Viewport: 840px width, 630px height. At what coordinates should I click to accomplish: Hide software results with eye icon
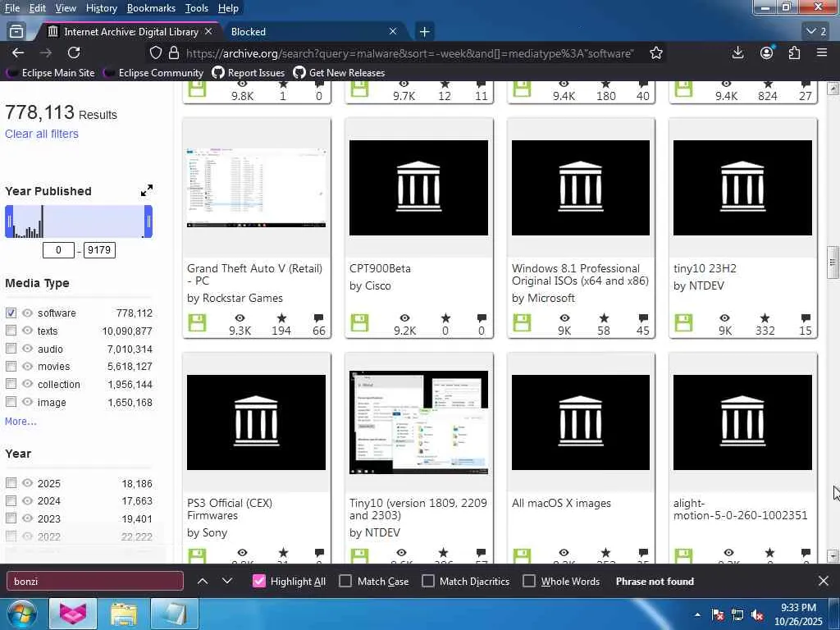click(27, 313)
